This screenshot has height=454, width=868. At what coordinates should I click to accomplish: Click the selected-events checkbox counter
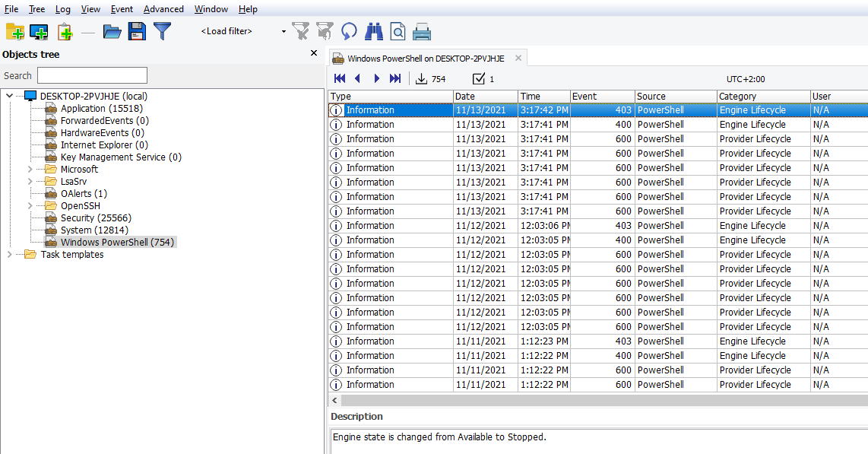pos(479,78)
